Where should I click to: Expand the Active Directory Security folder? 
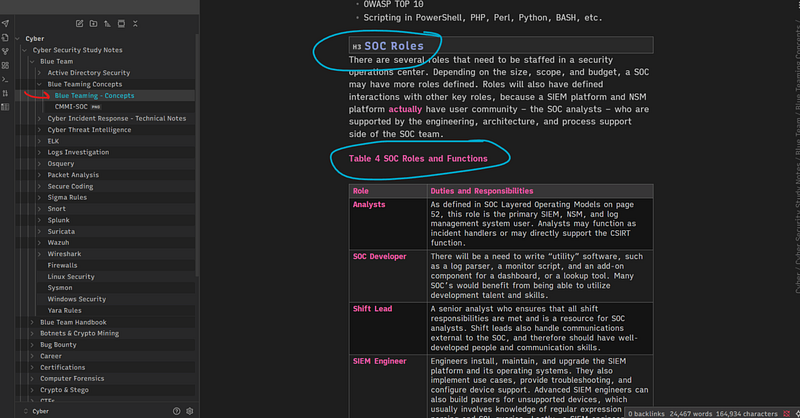pos(39,73)
